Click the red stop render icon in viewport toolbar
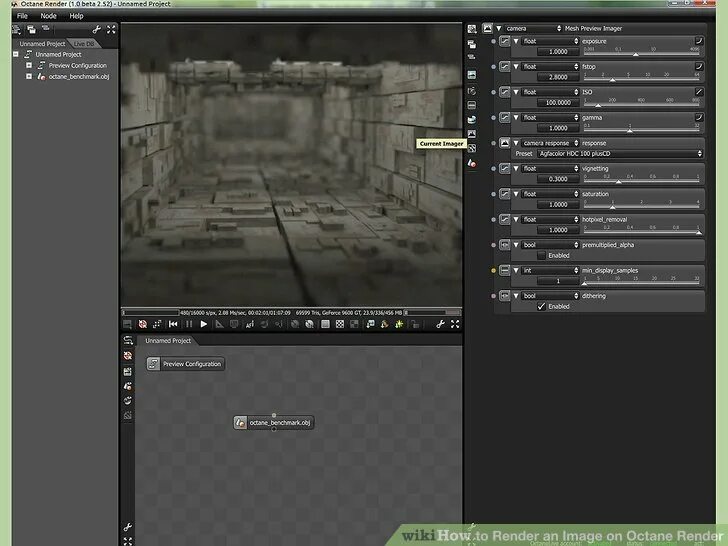 [x=143, y=324]
